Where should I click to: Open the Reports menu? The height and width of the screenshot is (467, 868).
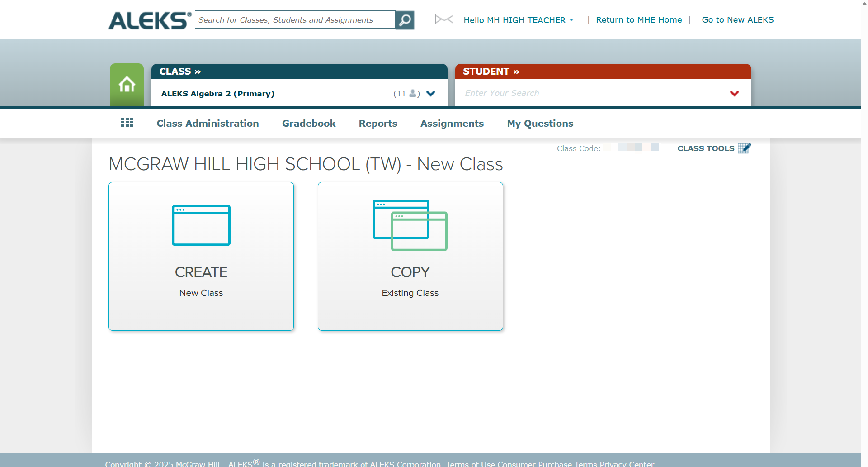[378, 124]
